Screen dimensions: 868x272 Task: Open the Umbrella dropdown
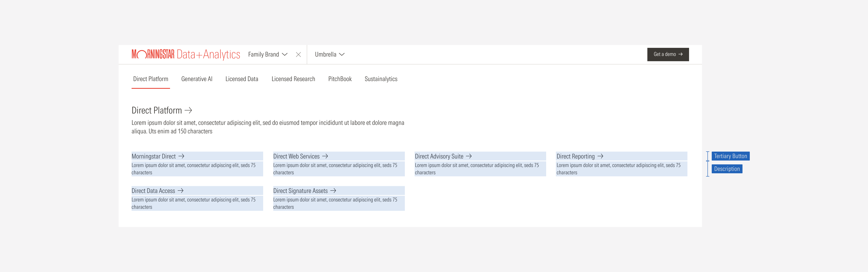pos(325,54)
